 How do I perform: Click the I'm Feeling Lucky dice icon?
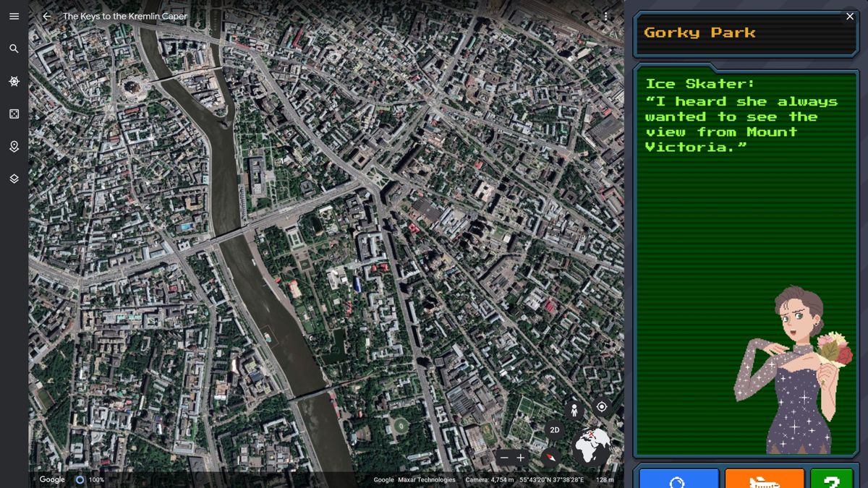14,114
